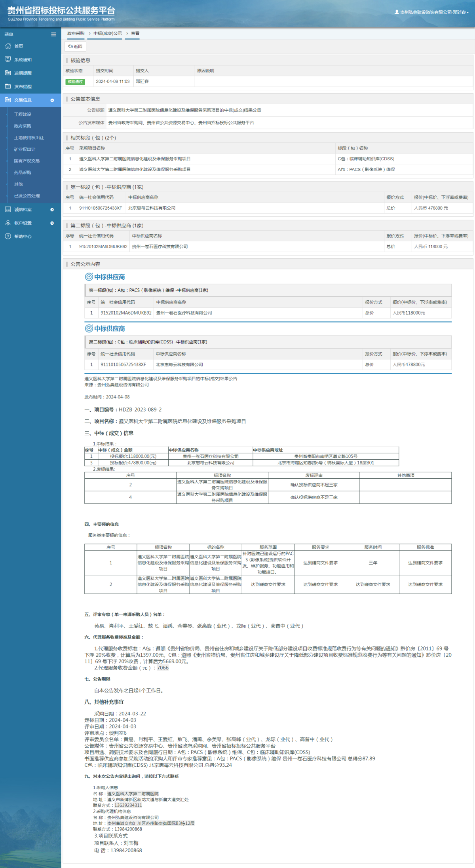Collapse the 交易信息 submenu arrow
The image size is (475, 868).
point(52,100)
